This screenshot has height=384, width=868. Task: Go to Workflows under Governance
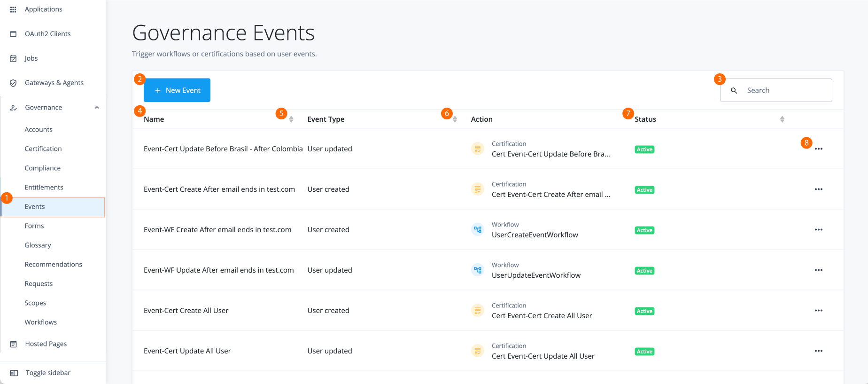[41, 322]
